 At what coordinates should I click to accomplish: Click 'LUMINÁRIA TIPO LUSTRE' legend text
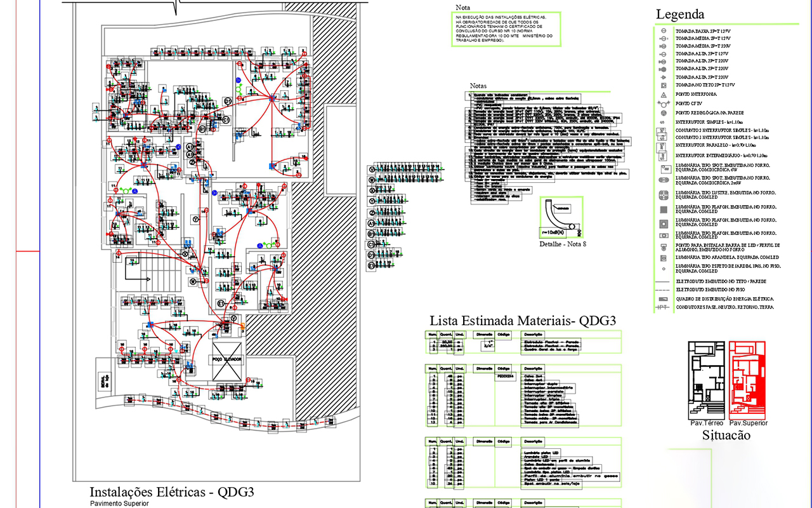(725, 195)
